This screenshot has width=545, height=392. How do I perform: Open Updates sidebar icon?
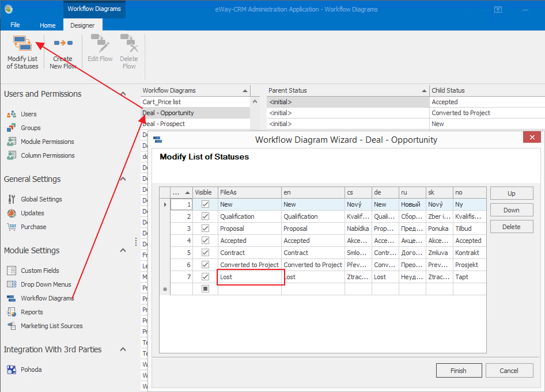click(x=12, y=213)
